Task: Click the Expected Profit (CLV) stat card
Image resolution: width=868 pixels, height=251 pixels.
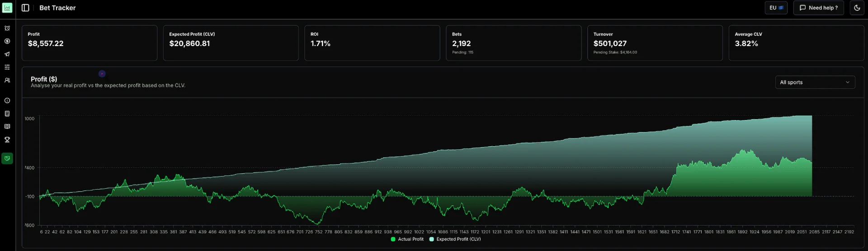Action: pyautogui.click(x=231, y=43)
